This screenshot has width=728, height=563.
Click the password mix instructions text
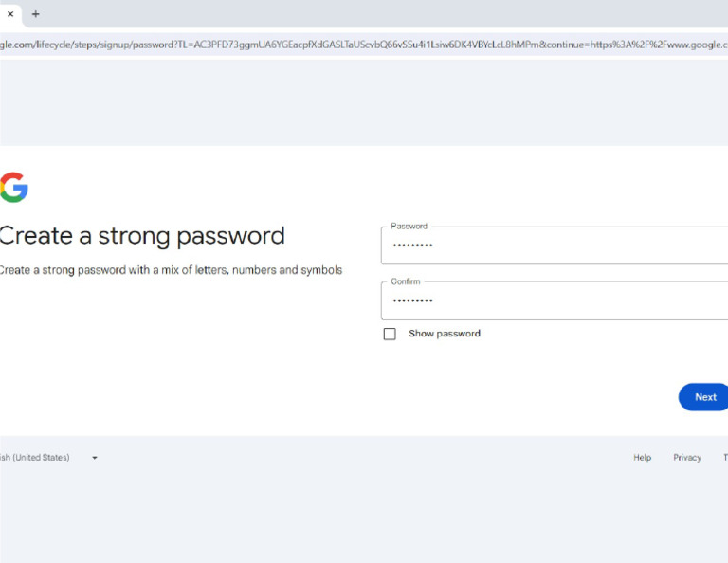[171, 270]
